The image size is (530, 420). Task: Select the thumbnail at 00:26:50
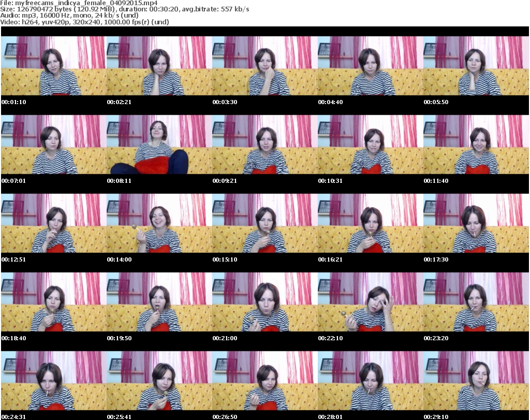(265, 381)
